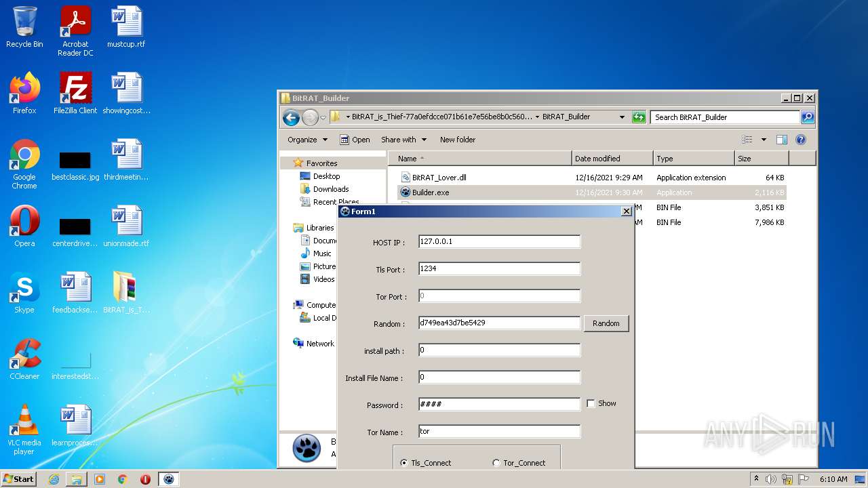Select Tor_Connect radio button
This screenshot has height=488, width=868.
pos(496,463)
